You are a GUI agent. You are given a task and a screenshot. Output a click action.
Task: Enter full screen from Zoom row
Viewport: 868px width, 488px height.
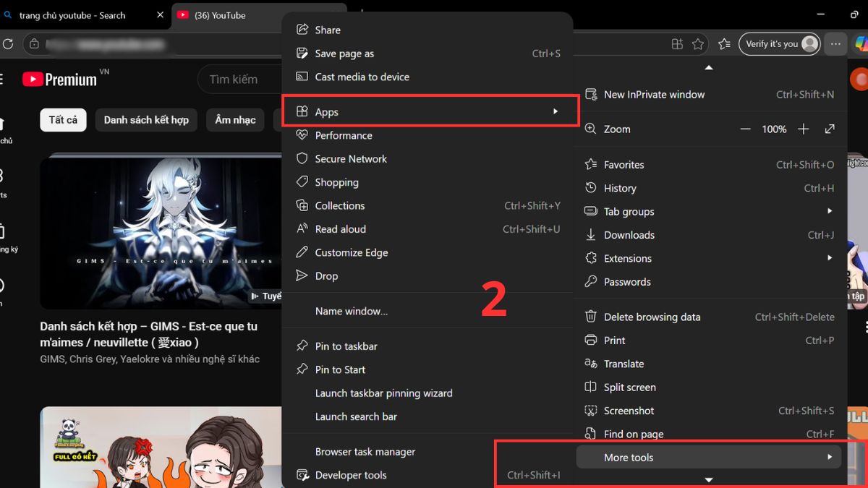point(830,129)
